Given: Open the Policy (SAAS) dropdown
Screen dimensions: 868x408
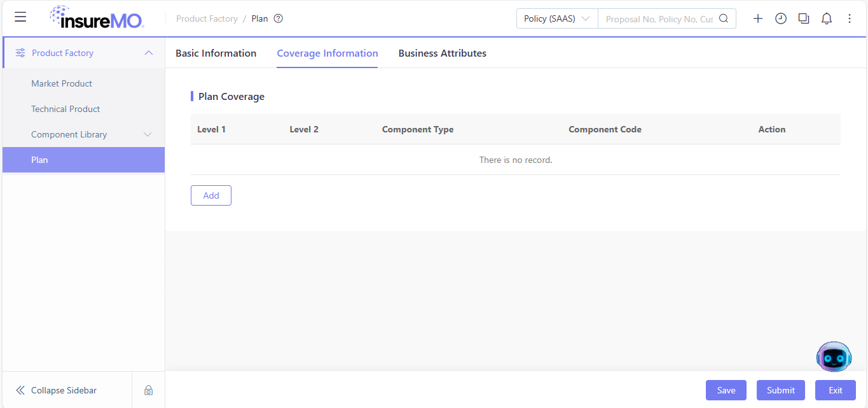Looking at the screenshot, I should coord(557,18).
